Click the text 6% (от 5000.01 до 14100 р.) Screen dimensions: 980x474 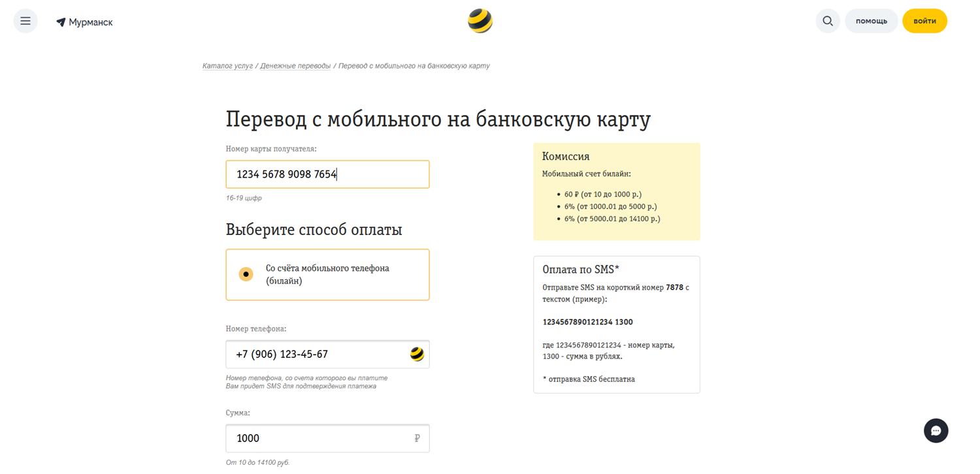point(612,219)
